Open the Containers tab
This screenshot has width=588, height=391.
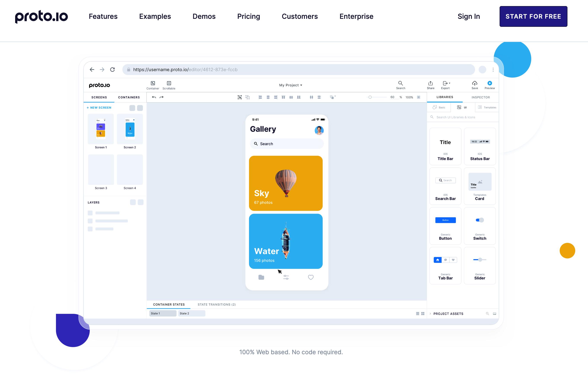129,98
